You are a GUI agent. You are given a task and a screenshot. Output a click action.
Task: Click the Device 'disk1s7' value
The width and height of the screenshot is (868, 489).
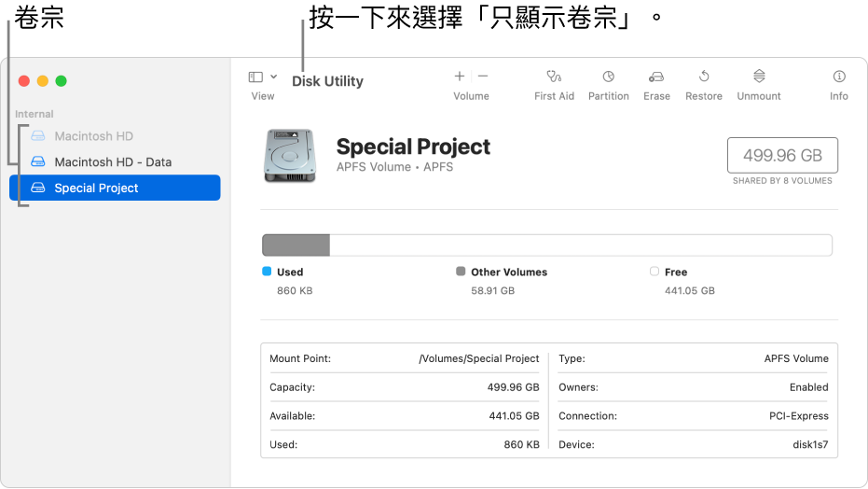coord(810,445)
